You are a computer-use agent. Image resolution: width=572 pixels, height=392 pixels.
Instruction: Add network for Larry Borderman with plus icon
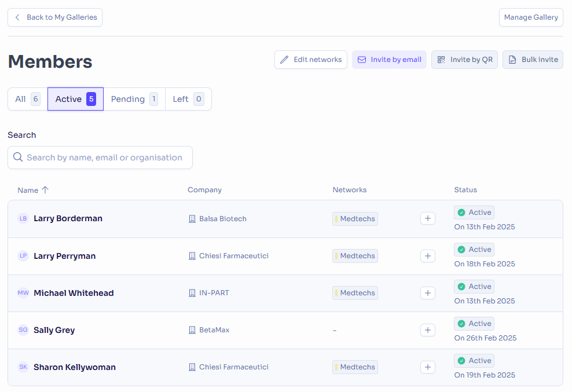[427, 219]
